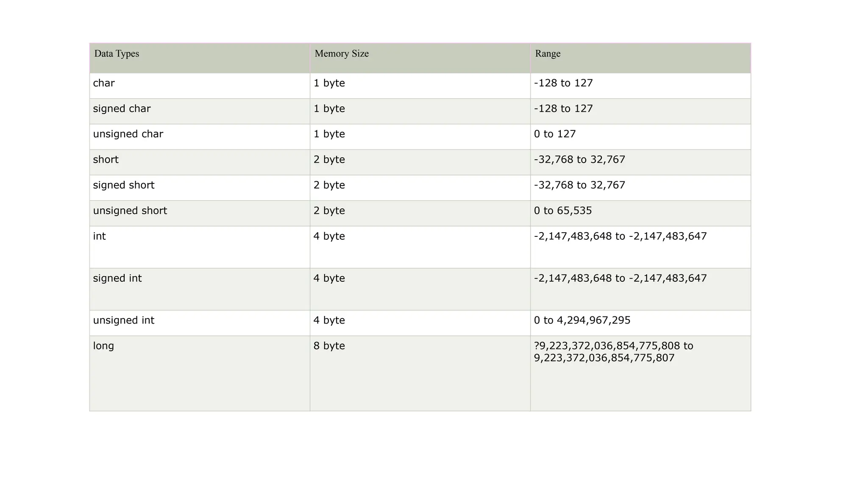Click the Data Types header cell

tap(117, 54)
